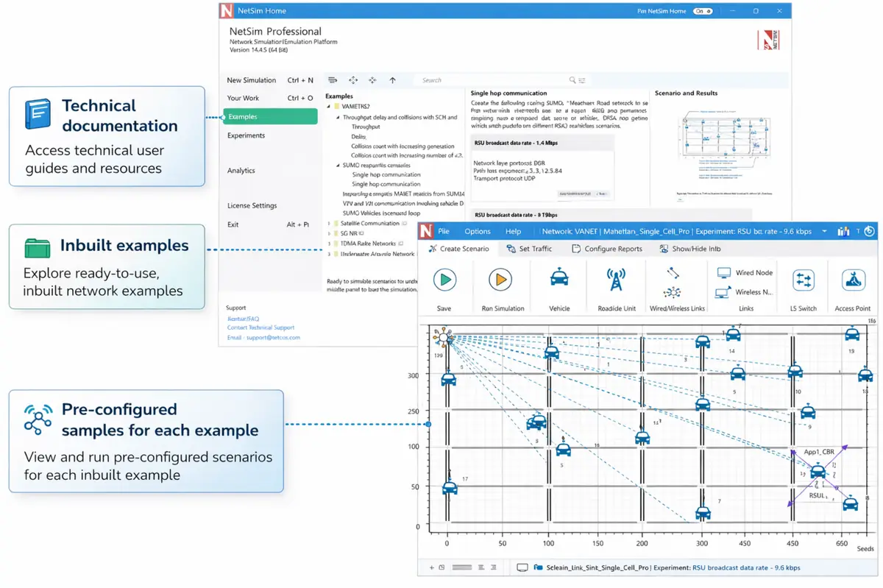
Task: Open the Options menu
Action: coord(478,231)
